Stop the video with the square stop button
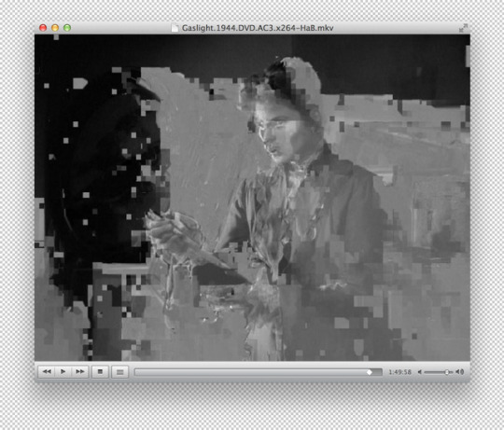 pos(100,371)
